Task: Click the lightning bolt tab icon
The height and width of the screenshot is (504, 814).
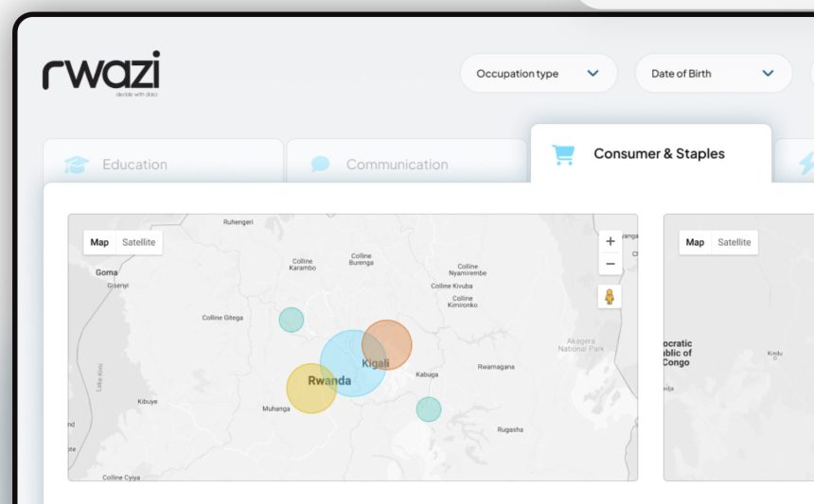Action: 806,164
